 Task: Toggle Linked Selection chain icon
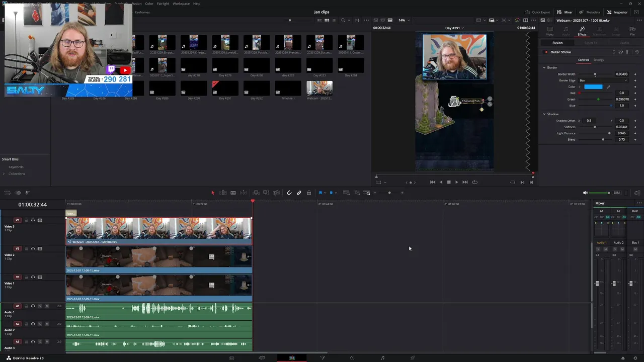(299, 193)
